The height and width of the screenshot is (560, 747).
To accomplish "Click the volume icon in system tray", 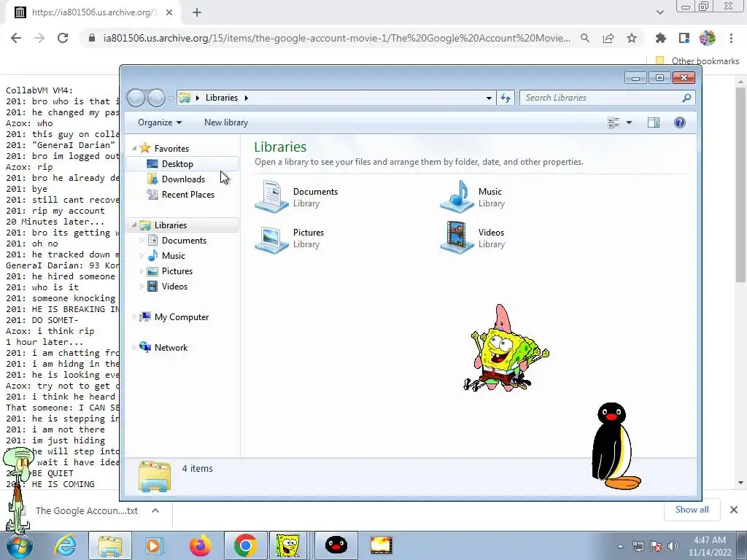I will pos(673,546).
